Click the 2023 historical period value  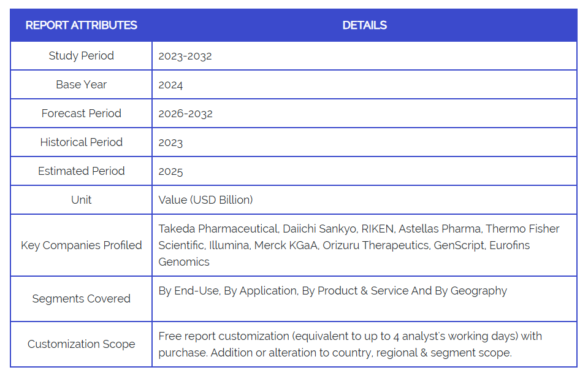[170, 142]
